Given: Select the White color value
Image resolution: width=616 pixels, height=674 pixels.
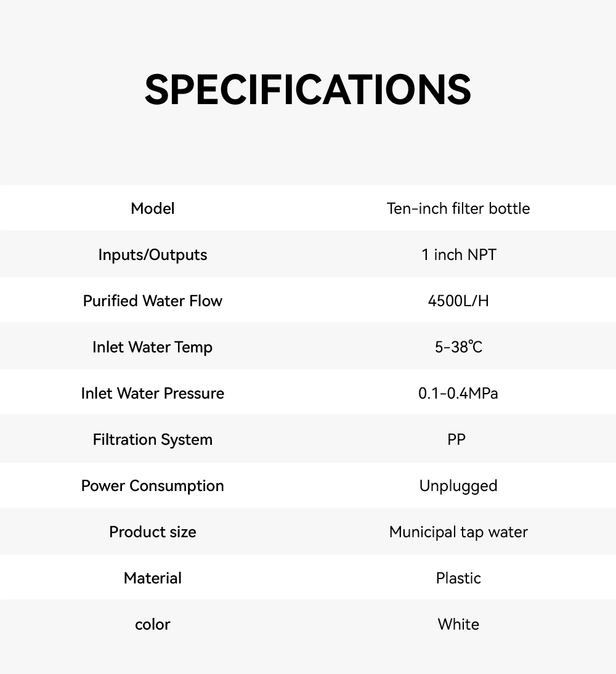Looking at the screenshot, I should tap(458, 625).
